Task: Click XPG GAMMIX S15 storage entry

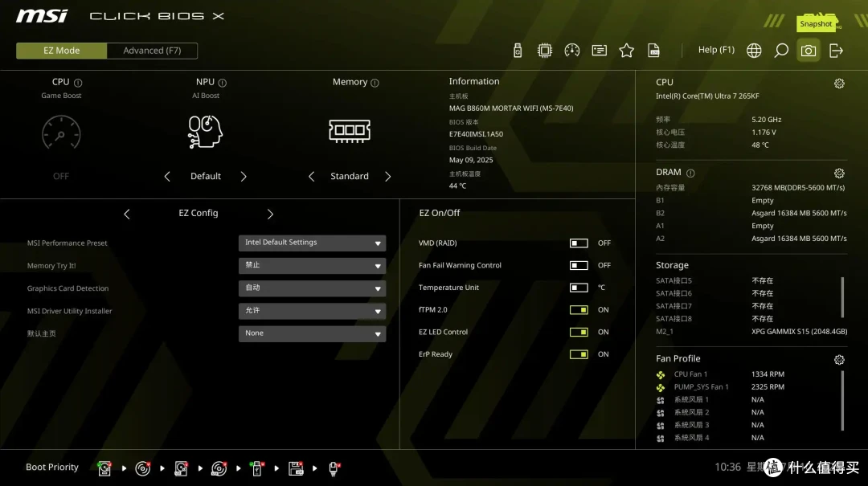Action: click(x=800, y=332)
